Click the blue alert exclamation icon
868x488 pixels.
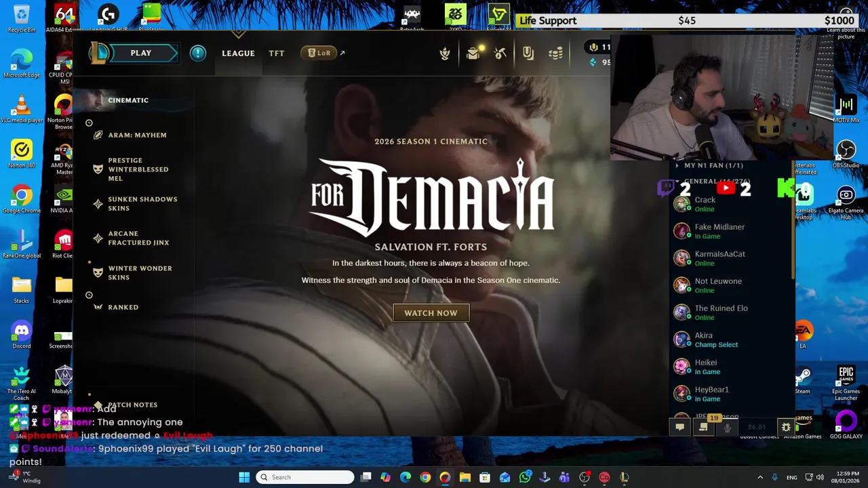(x=198, y=53)
